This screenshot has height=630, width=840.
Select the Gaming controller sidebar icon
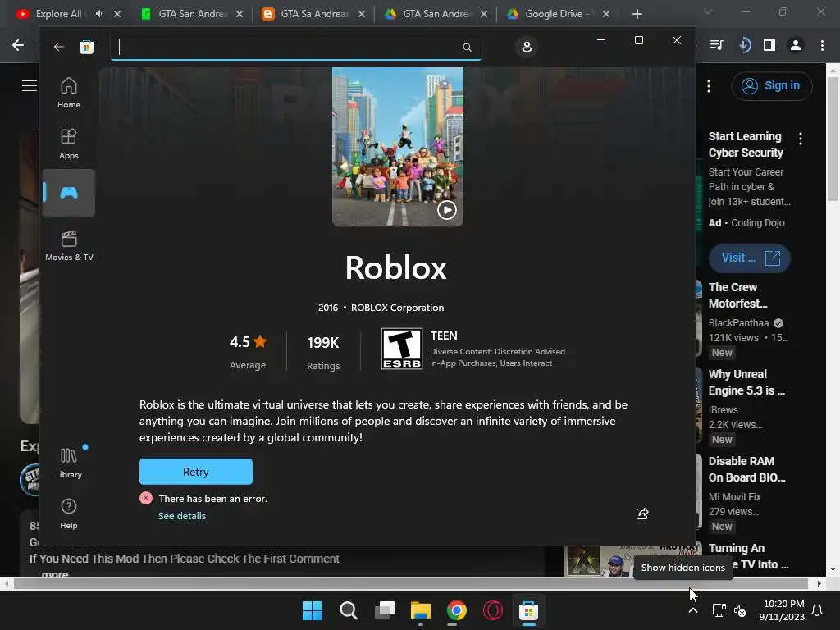69,193
